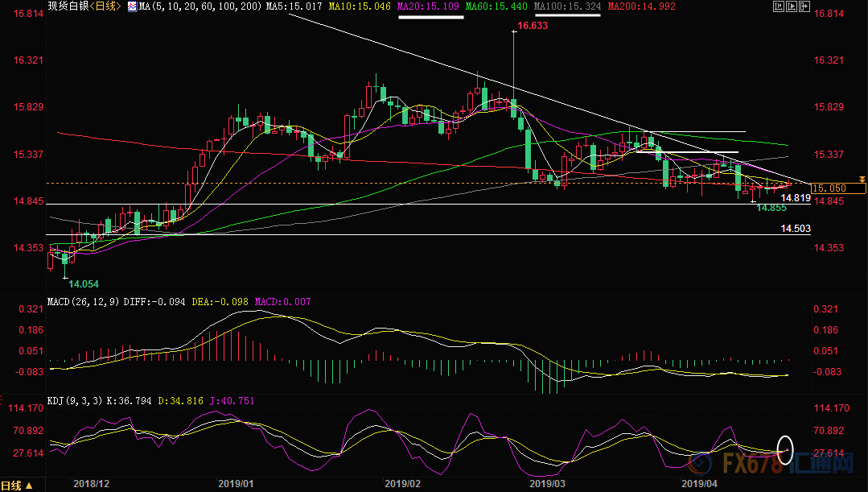Viewport: 868px width, 492px height.
Task: Click the 16.633 high price marker
Action: tap(533, 26)
